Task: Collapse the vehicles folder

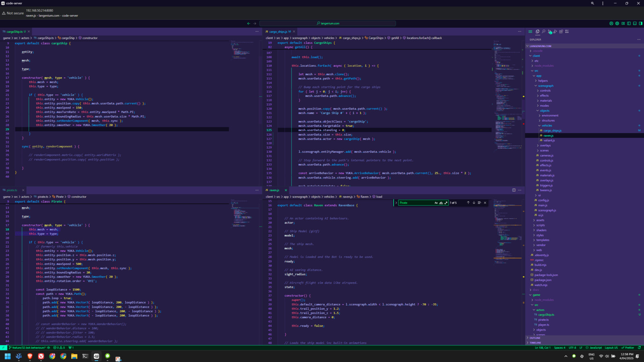Action: point(584,125)
